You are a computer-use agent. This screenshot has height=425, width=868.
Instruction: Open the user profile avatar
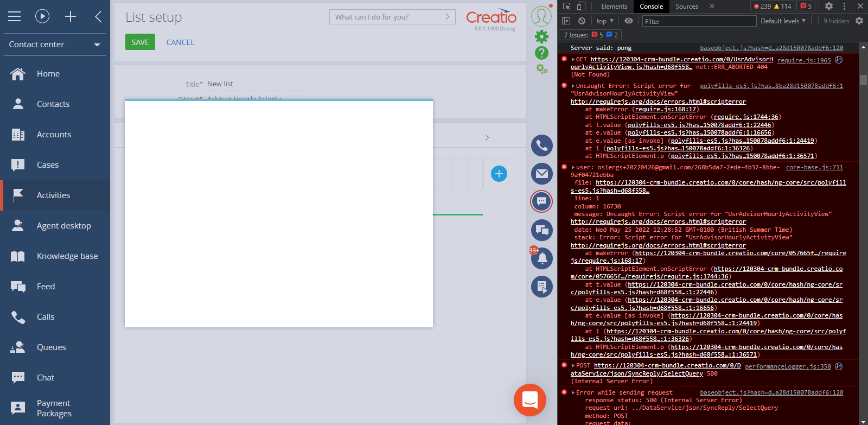541,16
